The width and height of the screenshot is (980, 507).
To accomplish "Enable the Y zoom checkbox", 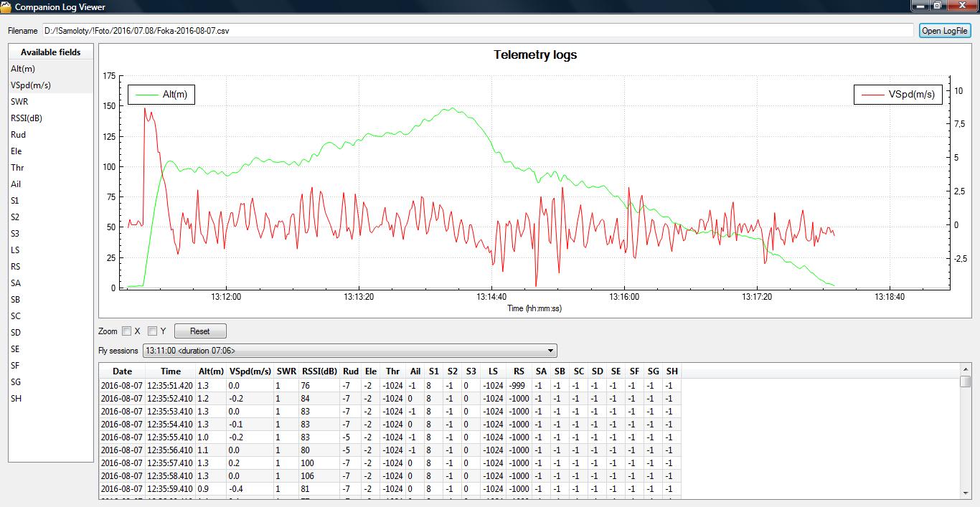I will (x=152, y=331).
